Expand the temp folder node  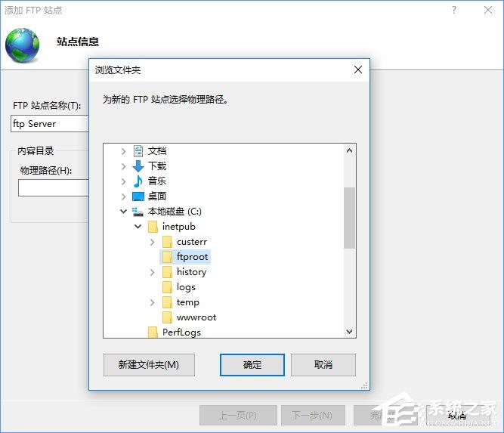click(153, 302)
